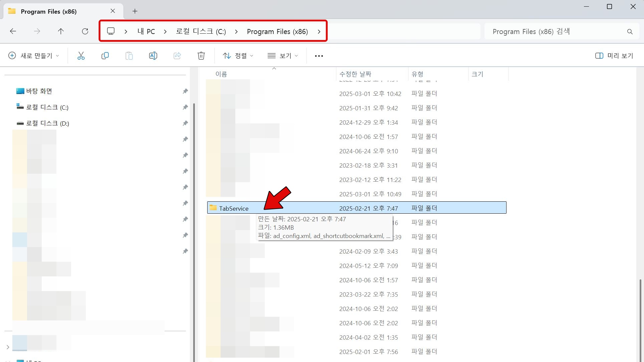Click 로컬 디스크 (C:) in the breadcrumb
This screenshot has height=362, width=644.
[201, 32]
